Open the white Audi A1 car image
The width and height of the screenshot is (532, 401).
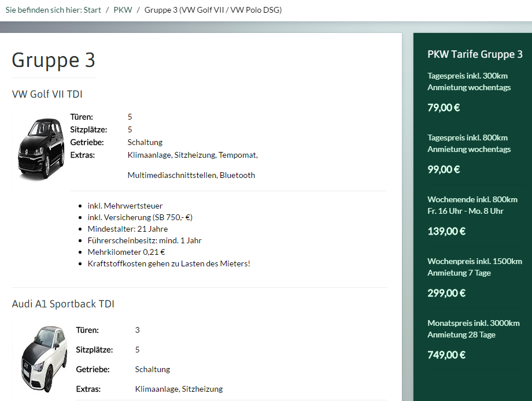(x=44, y=359)
